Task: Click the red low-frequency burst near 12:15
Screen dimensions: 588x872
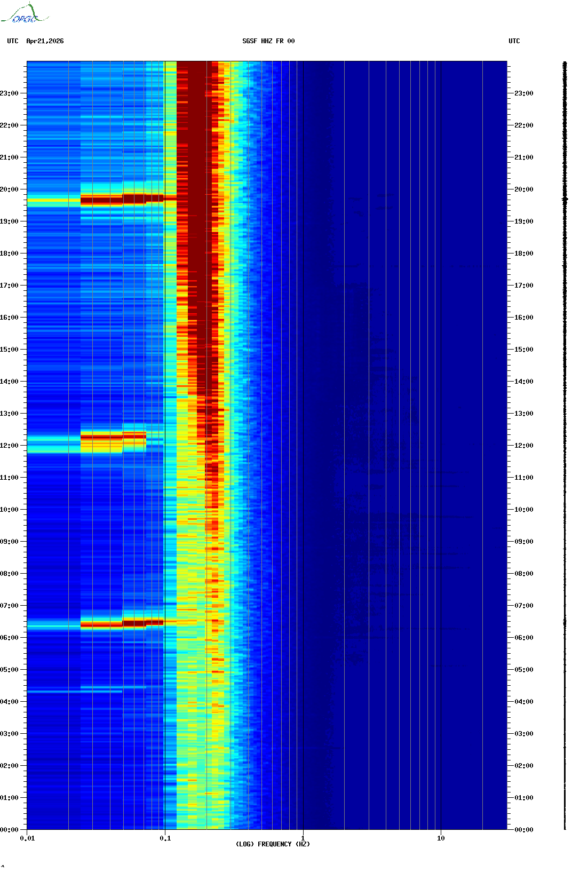Action: point(113,437)
